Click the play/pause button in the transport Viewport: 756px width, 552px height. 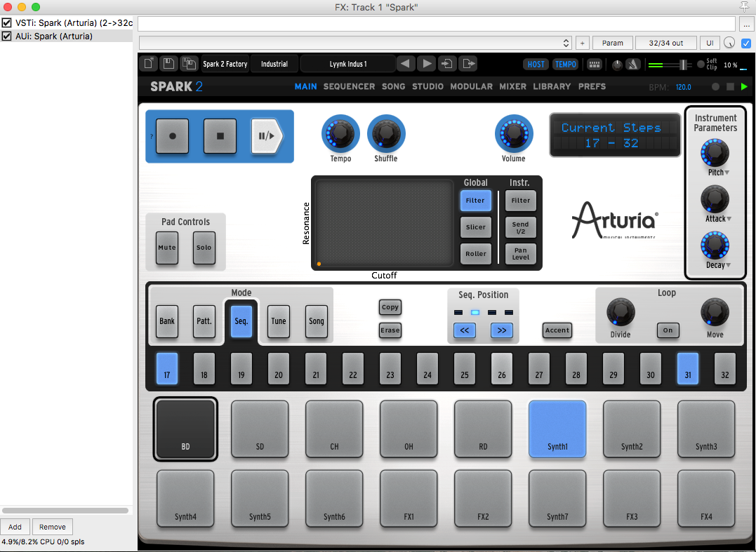click(267, 136)
